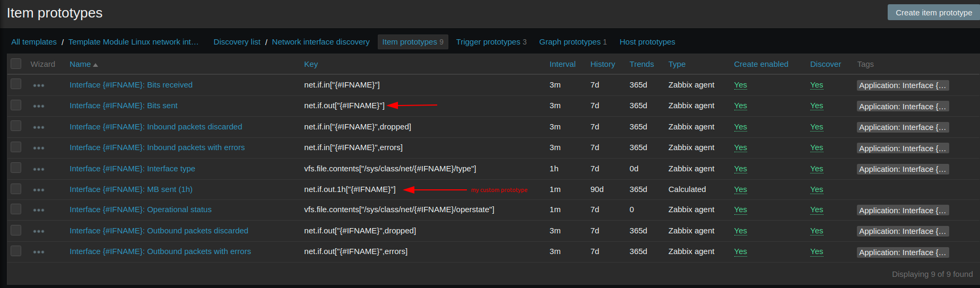Screen dimensions: 980x288
Task: Open Interface {#IFNAME}: Operational status item
Action: (x=141, y=210)
